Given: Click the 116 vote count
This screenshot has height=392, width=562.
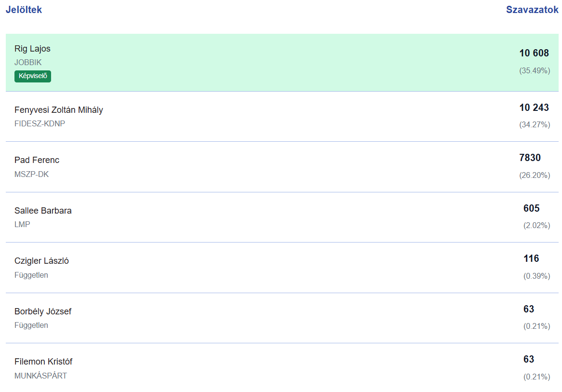Looking at the screenshot, I should [x=531, y=258].
